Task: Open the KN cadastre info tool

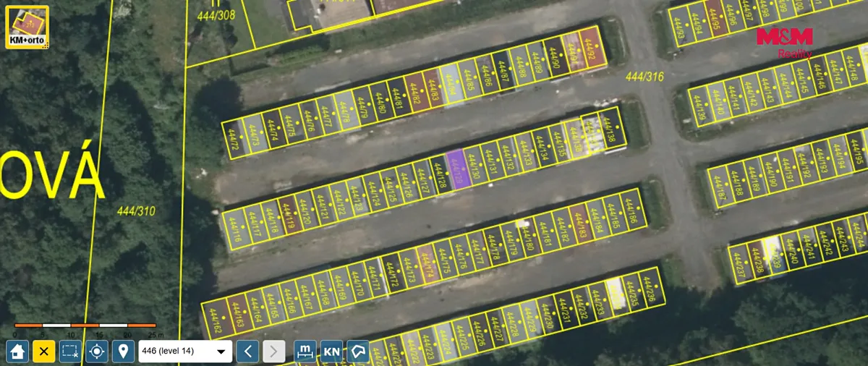Action: 331,352
